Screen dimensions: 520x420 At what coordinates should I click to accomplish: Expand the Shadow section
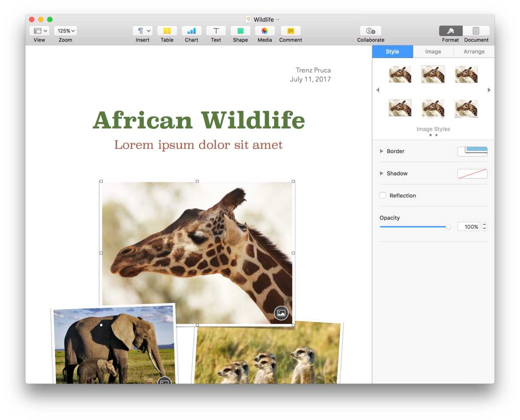pyautogui.click(x=382, y=173)
